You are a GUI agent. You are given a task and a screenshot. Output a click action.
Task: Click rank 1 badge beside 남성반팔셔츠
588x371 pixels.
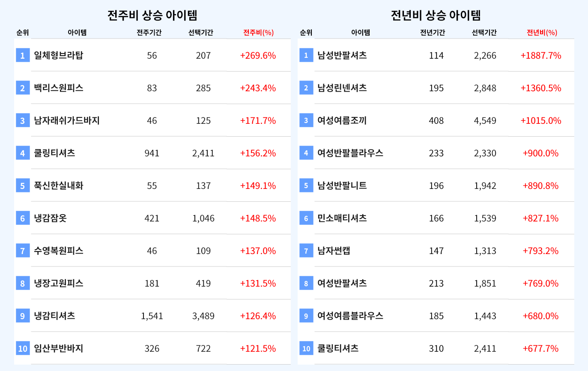306,55
